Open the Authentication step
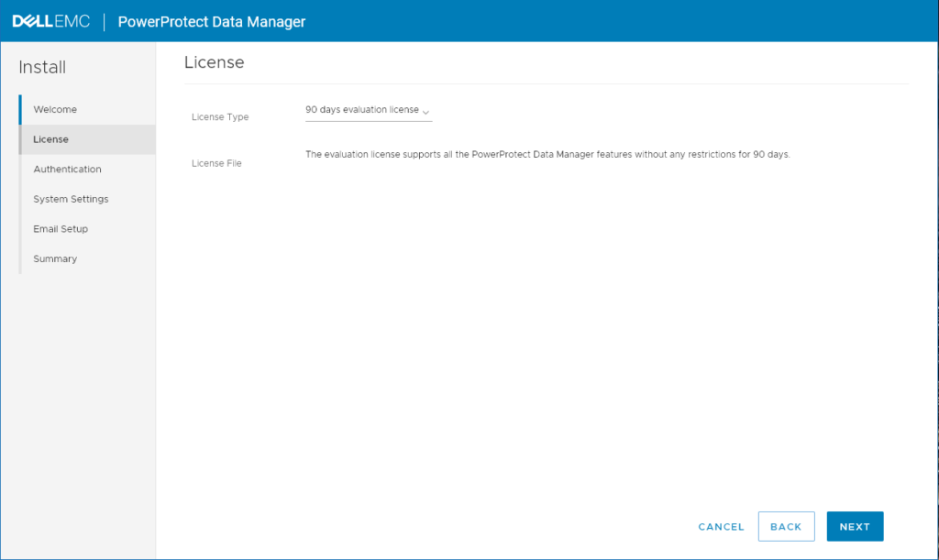939x560 pixels. 68,169
